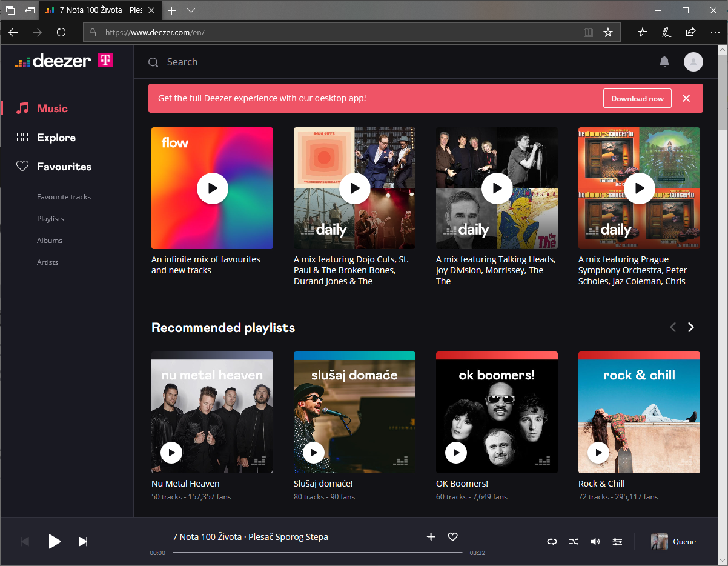
Task: Add page to favorites with star icon
Action: pyautogui.click(x=608, y=32)
